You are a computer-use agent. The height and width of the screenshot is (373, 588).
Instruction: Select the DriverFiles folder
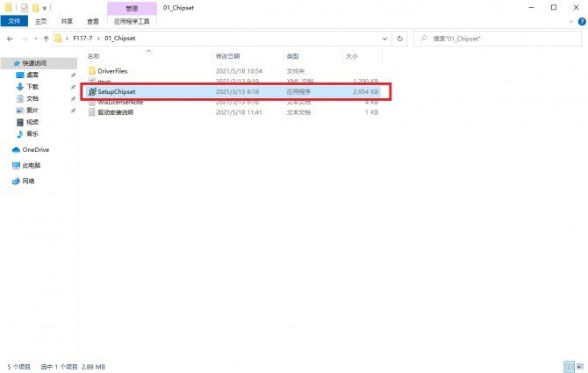coord(112,71)
